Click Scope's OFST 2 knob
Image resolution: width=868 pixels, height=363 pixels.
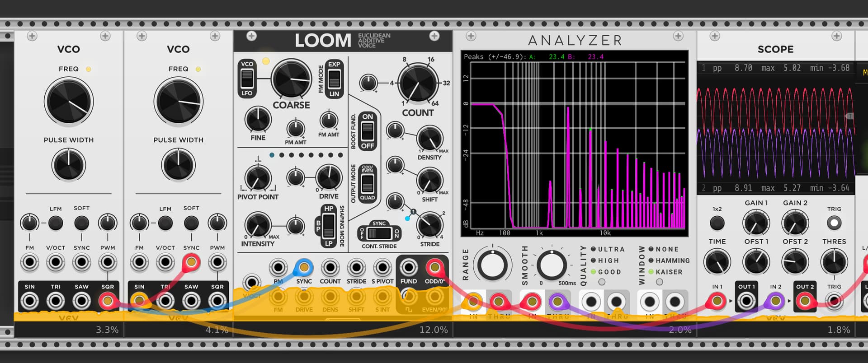(x=795, y=262)
